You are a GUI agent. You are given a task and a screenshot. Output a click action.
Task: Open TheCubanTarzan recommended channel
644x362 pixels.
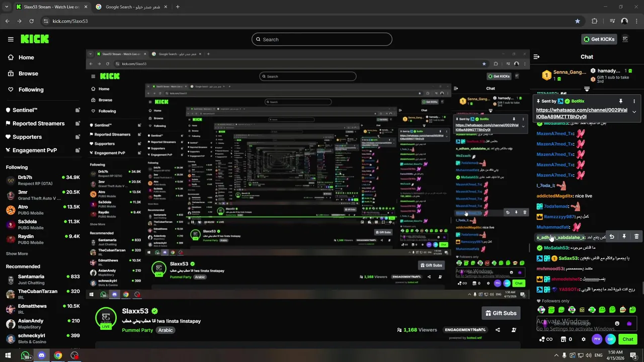coord(43,294)
